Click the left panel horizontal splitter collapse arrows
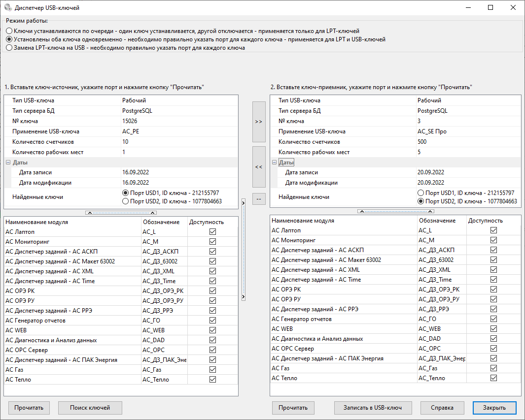This screenshot has height=420, width=525. [x=121, y=213]
